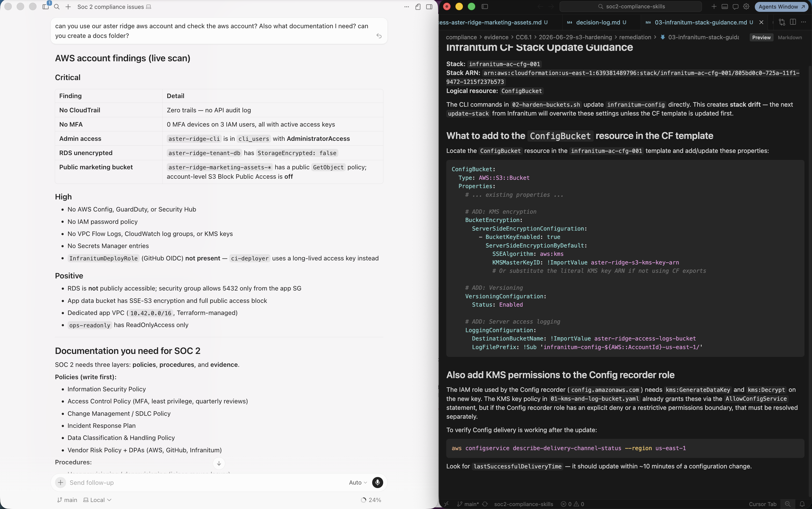Screen dimensions: 812x509
Task: Open the Local environment dropdown
Action: point(97,500)
